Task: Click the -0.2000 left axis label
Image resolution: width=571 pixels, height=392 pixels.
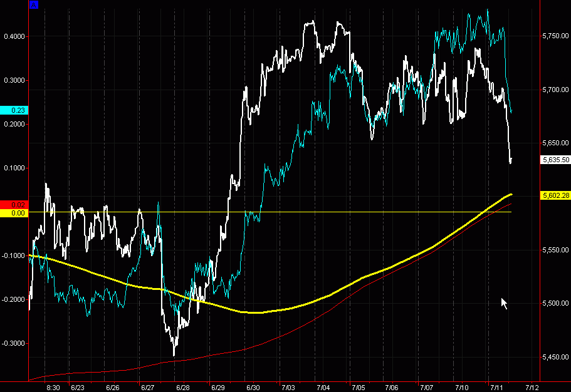Action: point(13,299)
